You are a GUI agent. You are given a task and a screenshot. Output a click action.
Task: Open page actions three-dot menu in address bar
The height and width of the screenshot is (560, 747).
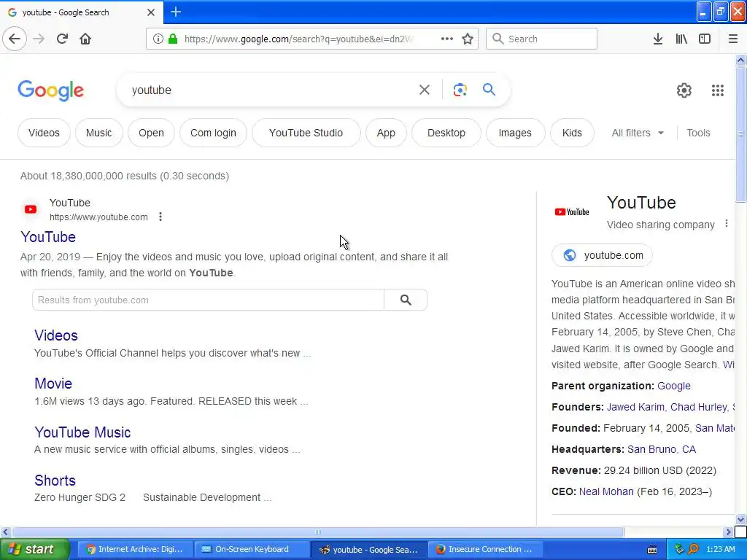[447, 39]
